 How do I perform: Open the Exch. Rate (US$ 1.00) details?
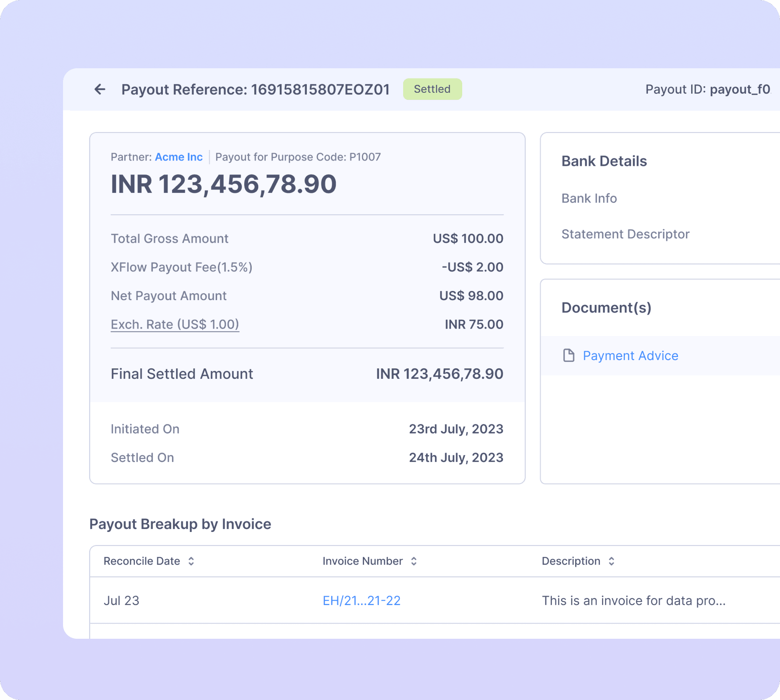point(175,324)
